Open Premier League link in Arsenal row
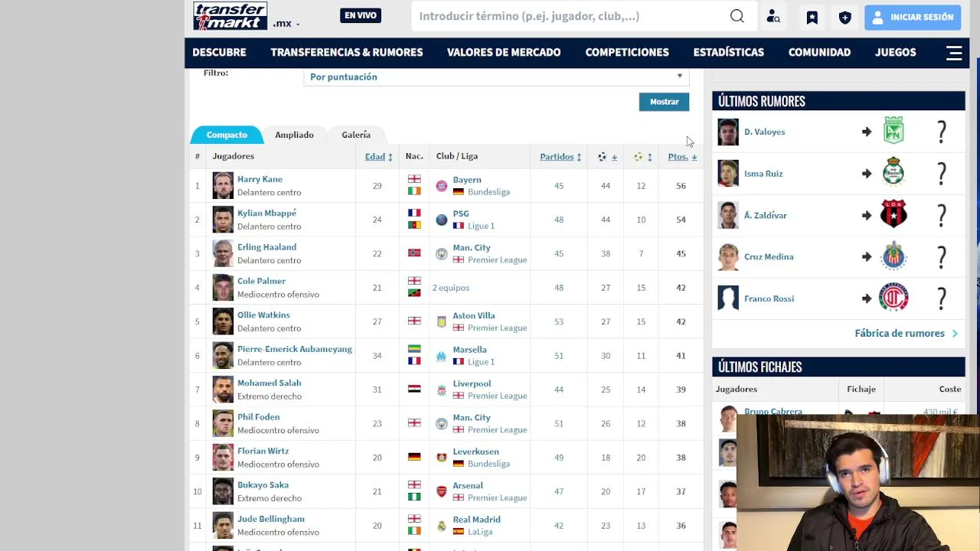The width and height of the screenshot is (980, 551). point(497,497)
